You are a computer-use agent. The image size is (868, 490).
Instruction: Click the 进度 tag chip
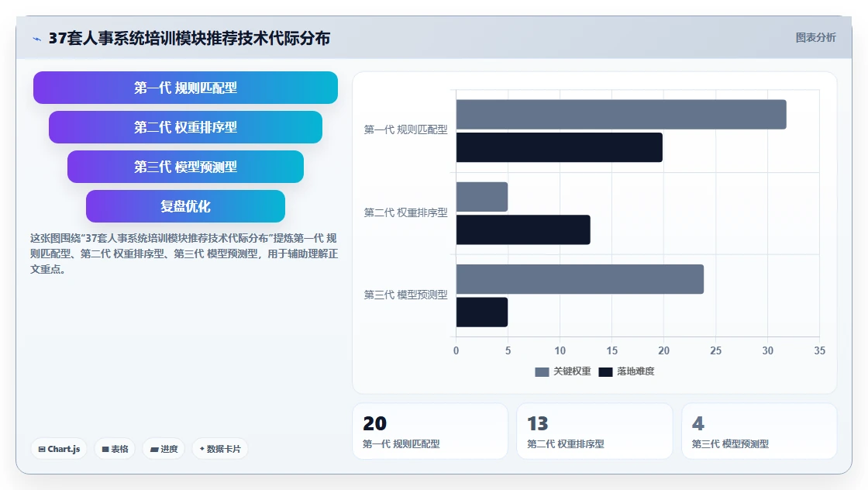tap(164, 449)
